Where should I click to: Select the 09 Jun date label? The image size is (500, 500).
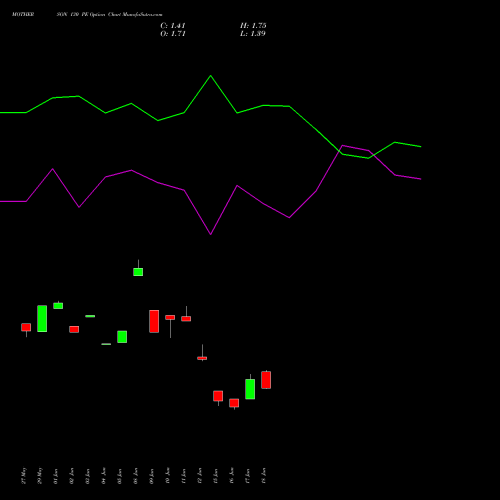click(x=152, y=476)
